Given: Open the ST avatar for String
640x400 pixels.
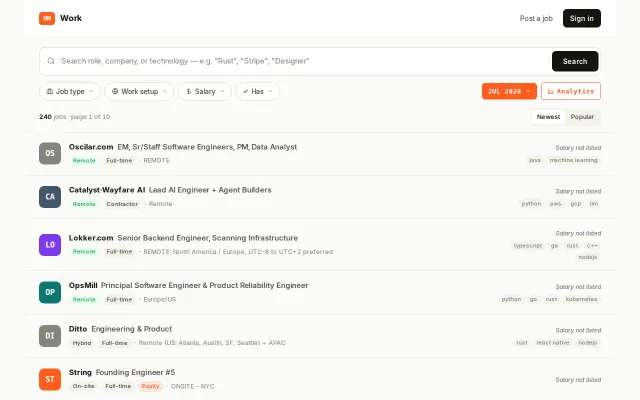Looking at the screenshot, I should [50, 379].
